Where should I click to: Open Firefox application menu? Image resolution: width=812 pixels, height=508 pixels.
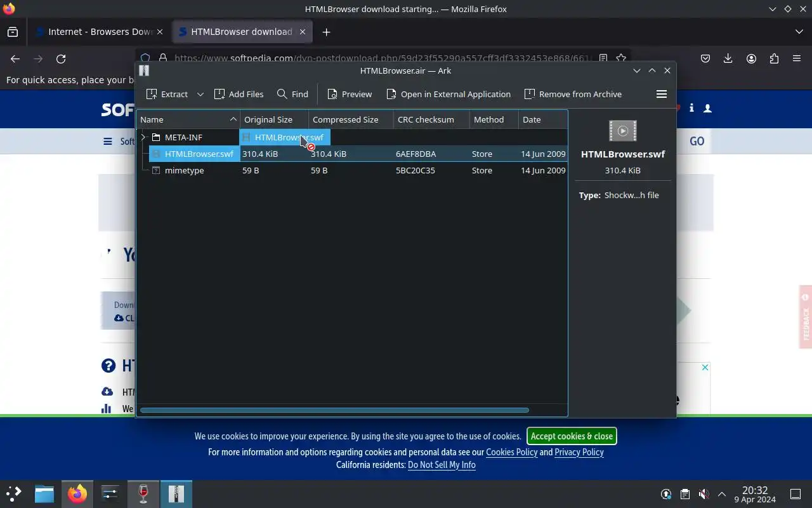(x=797, y=58)
